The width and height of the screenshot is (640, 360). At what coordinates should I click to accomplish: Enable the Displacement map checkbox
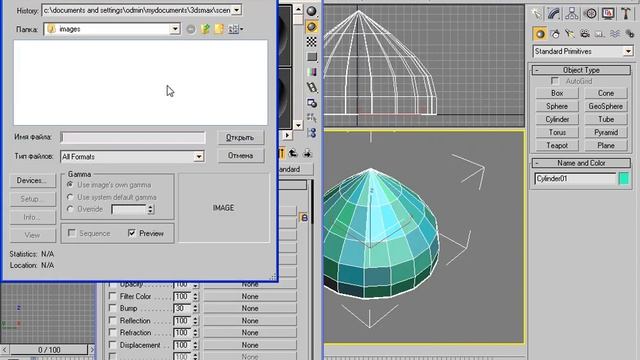coord(112,345)
